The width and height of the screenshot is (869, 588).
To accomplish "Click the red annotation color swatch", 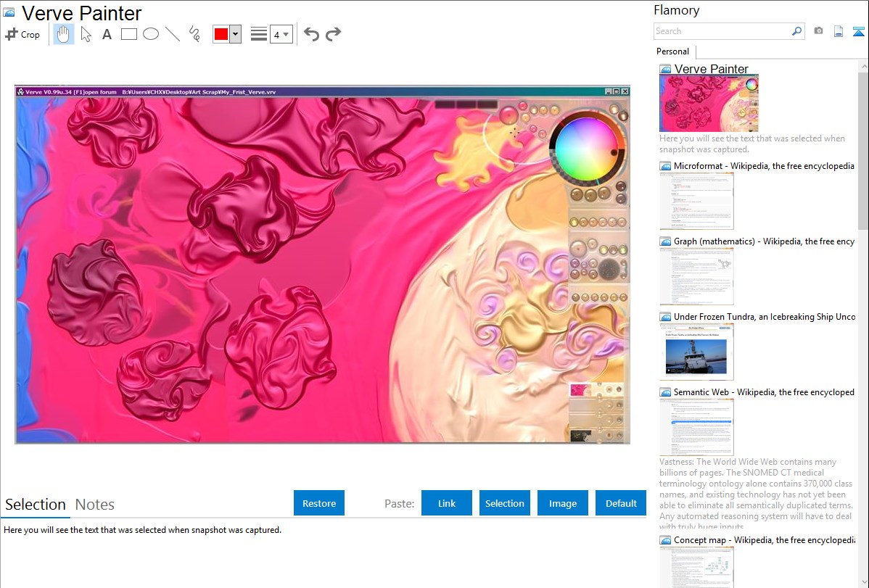I will (x=221, y=34).
